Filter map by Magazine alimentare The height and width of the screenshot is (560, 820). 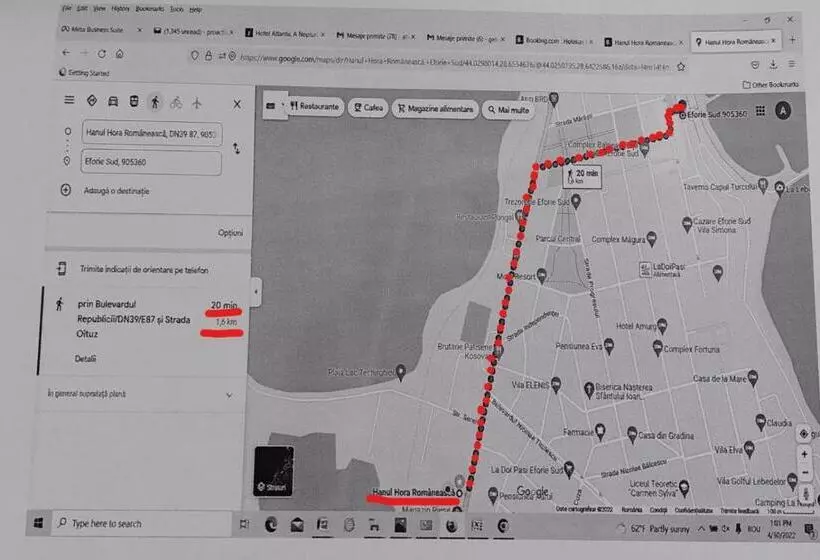tap(435, 109)
